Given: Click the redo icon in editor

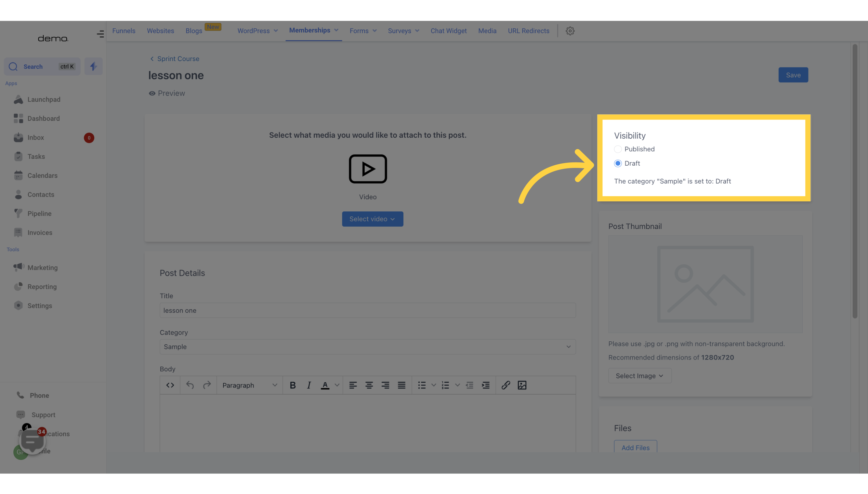Looking at the screenshot, I should pos(207,385).
